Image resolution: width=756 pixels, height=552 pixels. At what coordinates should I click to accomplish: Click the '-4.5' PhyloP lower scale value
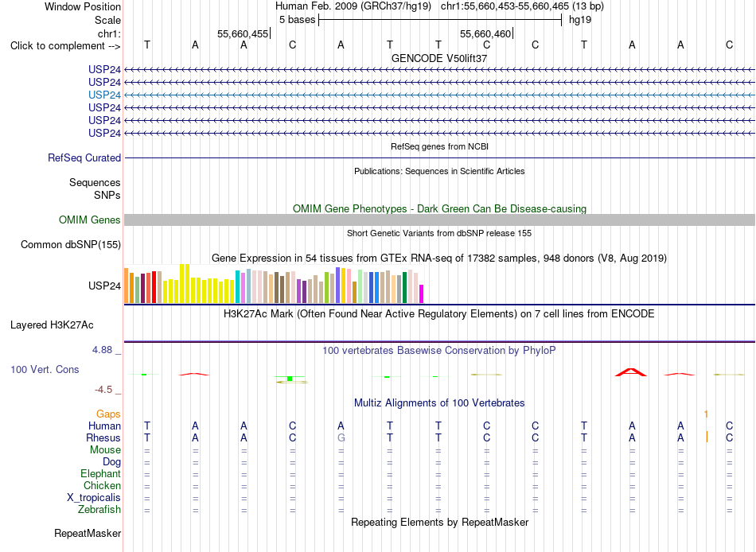(x=103, y=390)
